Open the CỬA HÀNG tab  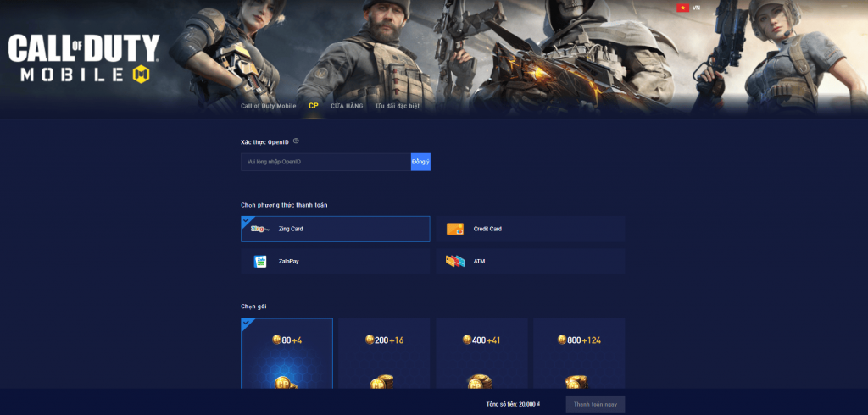tap(347, 106)
